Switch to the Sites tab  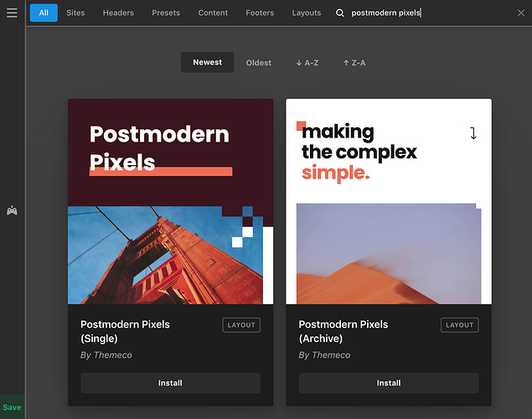click(75, 13)
